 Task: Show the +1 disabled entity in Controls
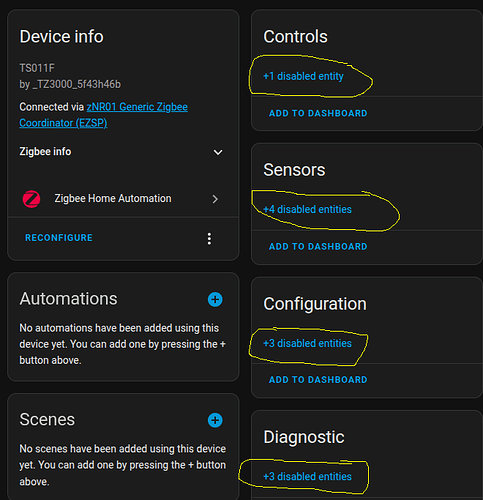[303, 76]
